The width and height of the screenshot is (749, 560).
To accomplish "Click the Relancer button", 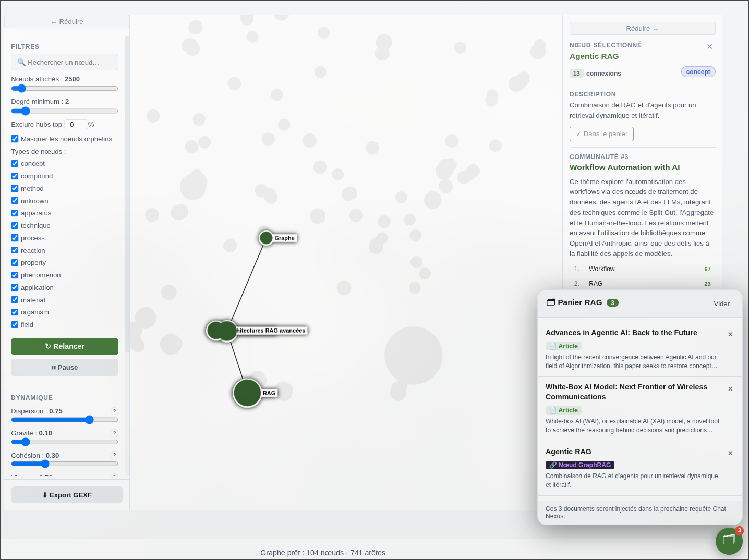I will pyautogui.click(x=65, y=346).
